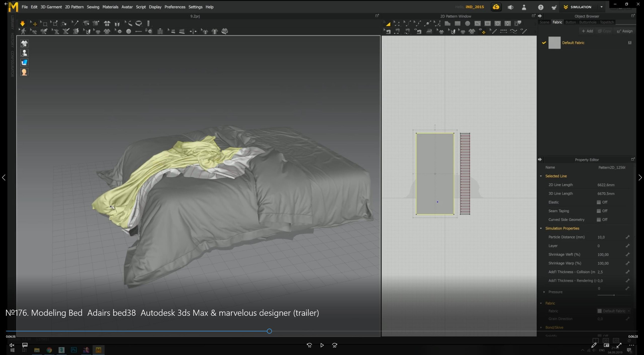
Task: Collapse the Object Browser panel arrow
Action: click(540, 16)
